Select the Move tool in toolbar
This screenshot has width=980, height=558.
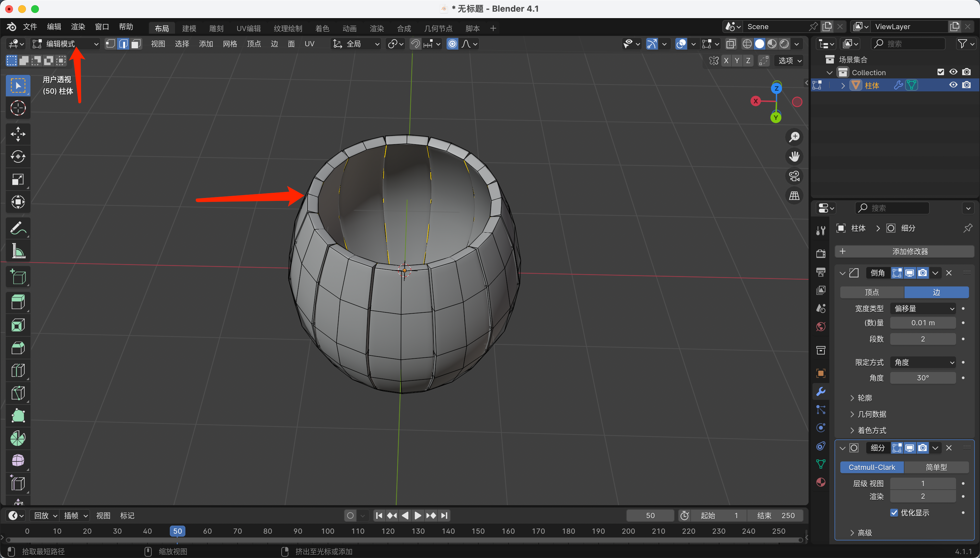pos(18,134)
